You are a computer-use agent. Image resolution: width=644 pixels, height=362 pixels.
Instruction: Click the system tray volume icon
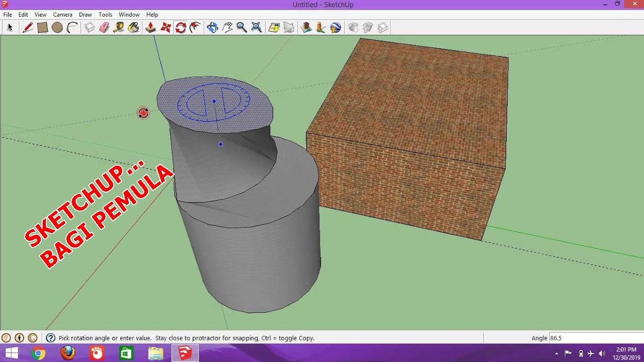(602, 353)
